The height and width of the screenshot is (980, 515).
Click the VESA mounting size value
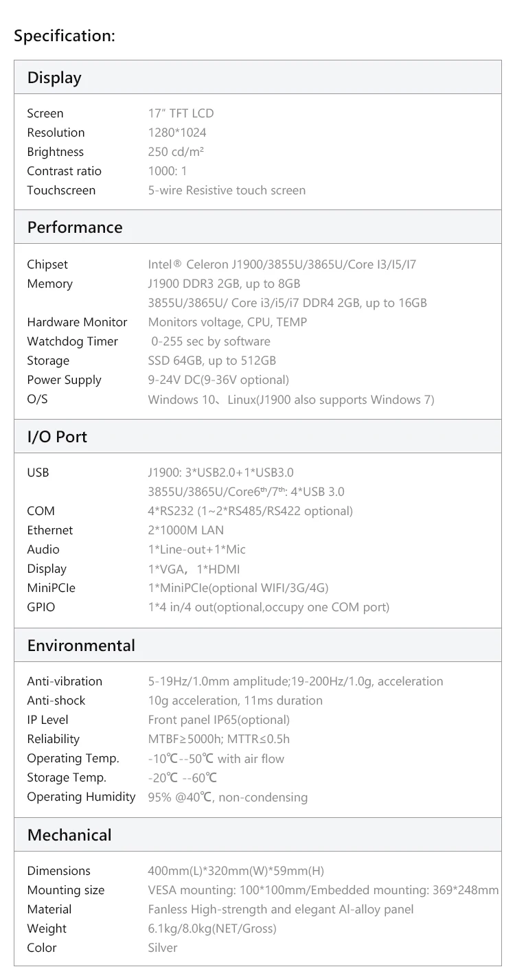click(323, 890)
